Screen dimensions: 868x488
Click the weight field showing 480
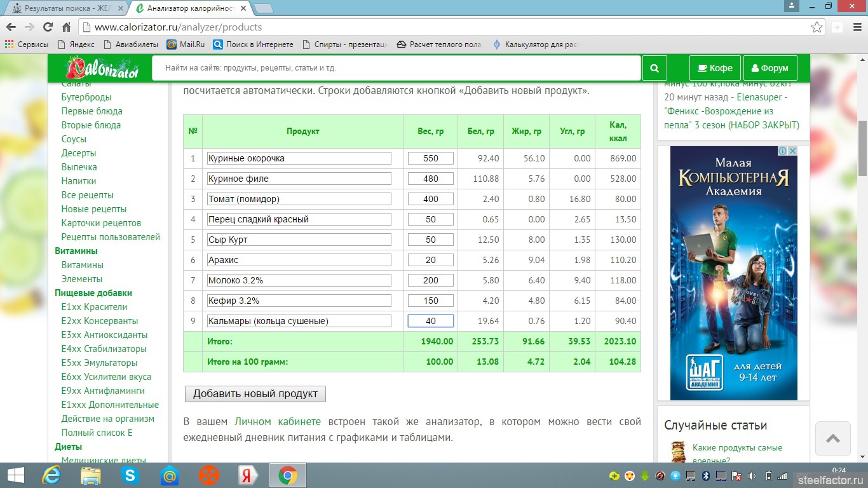(431, 179)
